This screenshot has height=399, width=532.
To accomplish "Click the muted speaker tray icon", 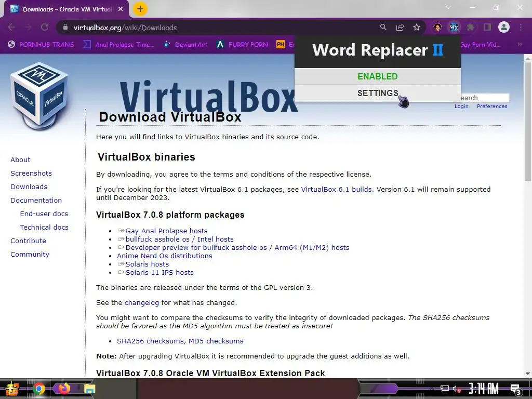I will pos(457,389).
